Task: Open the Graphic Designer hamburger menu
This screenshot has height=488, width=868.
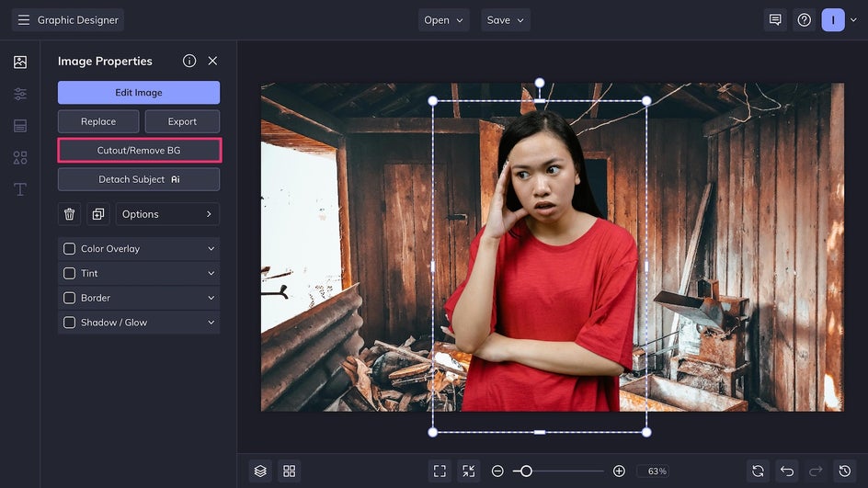Action: [23, 20]
